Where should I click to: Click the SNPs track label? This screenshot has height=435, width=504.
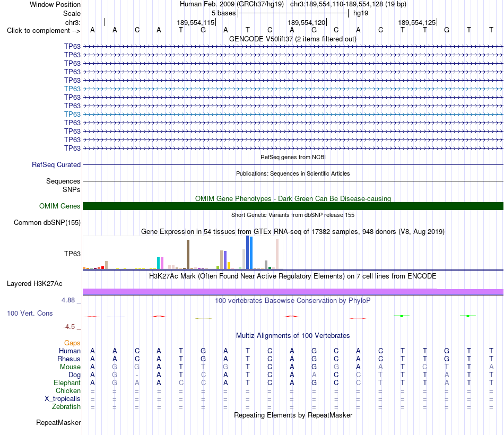72,190
